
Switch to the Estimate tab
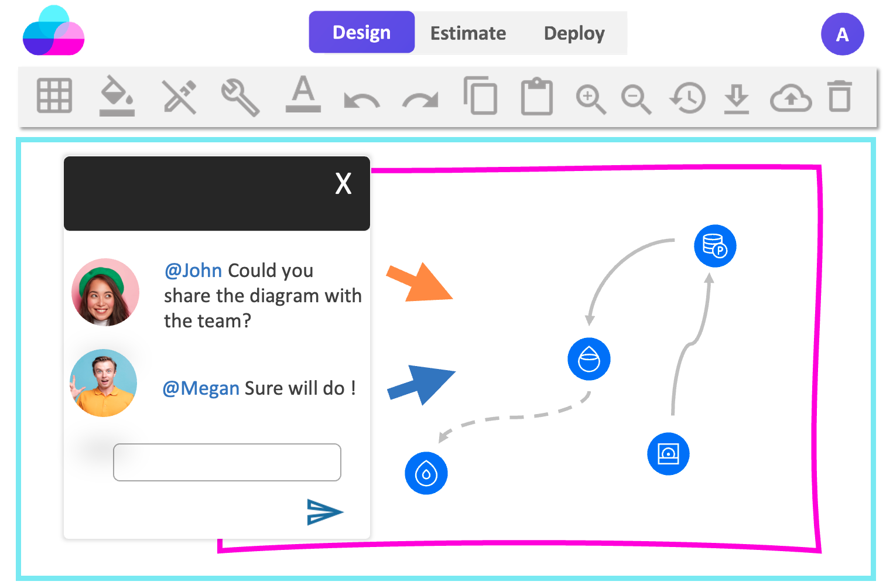(468, 33)
